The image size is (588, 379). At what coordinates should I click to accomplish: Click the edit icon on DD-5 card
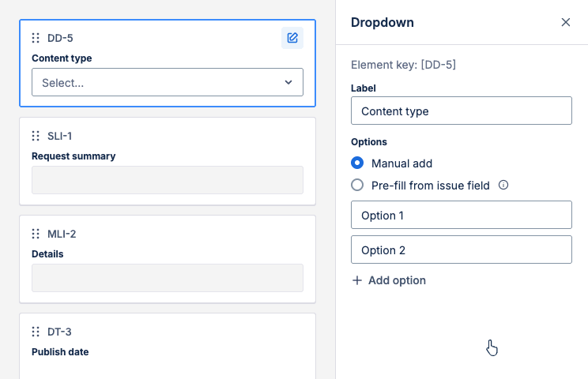(292, 38)
